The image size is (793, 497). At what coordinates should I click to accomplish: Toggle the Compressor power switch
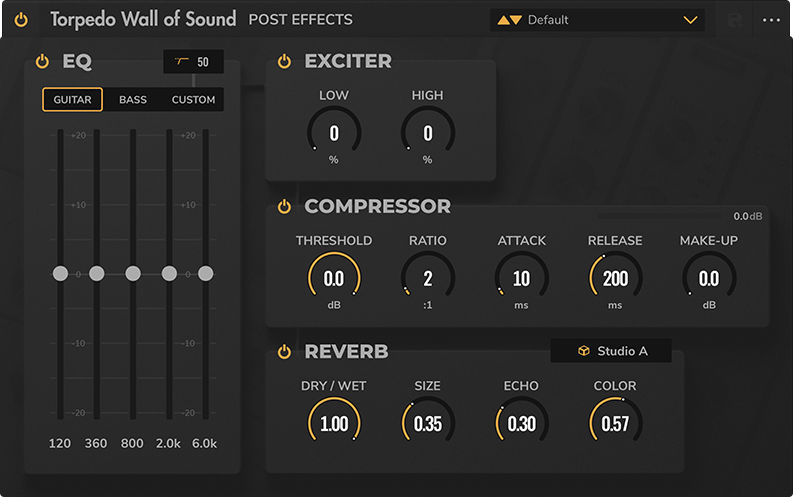(284, 207)
